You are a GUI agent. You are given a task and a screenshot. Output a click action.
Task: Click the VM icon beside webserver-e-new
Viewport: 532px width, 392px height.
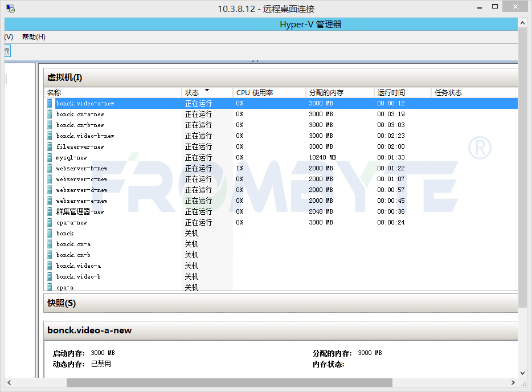click(x=50, y=201)
